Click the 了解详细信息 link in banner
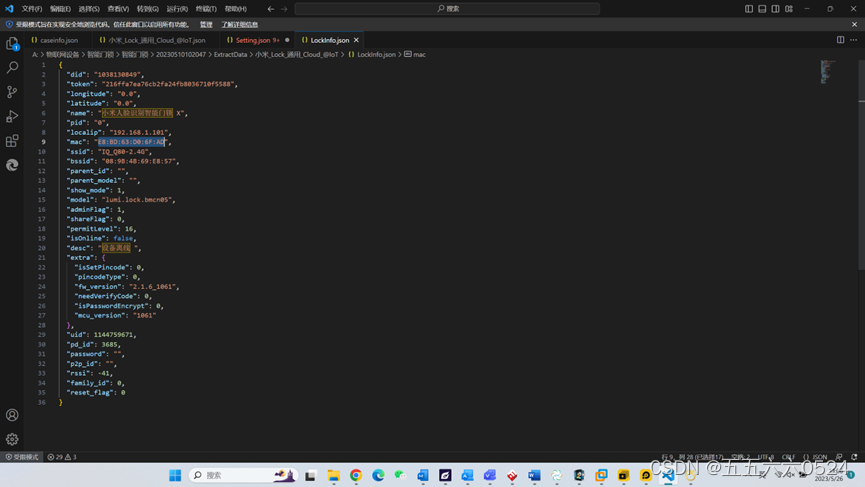The width and height of the screenshot is (865, 487). tap(239, 24)
